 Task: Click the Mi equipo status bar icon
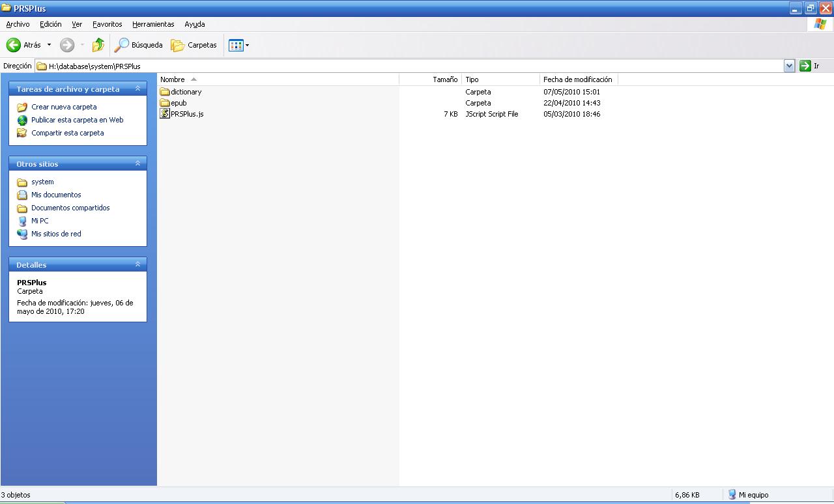[x=732, y=495]
